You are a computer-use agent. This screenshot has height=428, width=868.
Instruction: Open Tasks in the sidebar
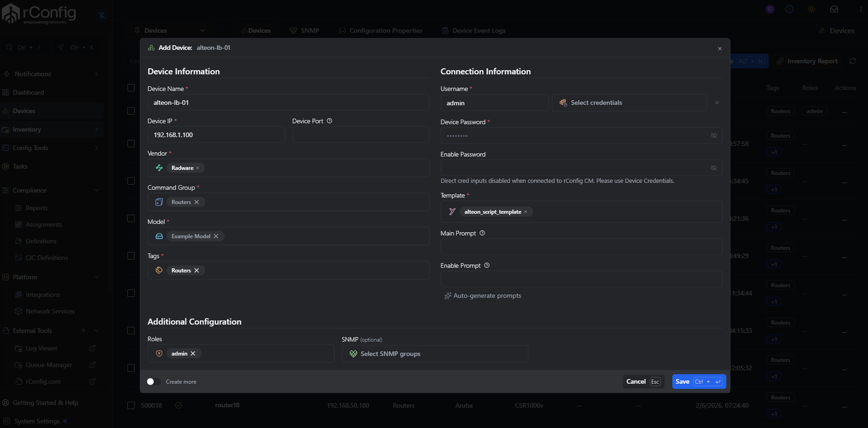(52, 166)
